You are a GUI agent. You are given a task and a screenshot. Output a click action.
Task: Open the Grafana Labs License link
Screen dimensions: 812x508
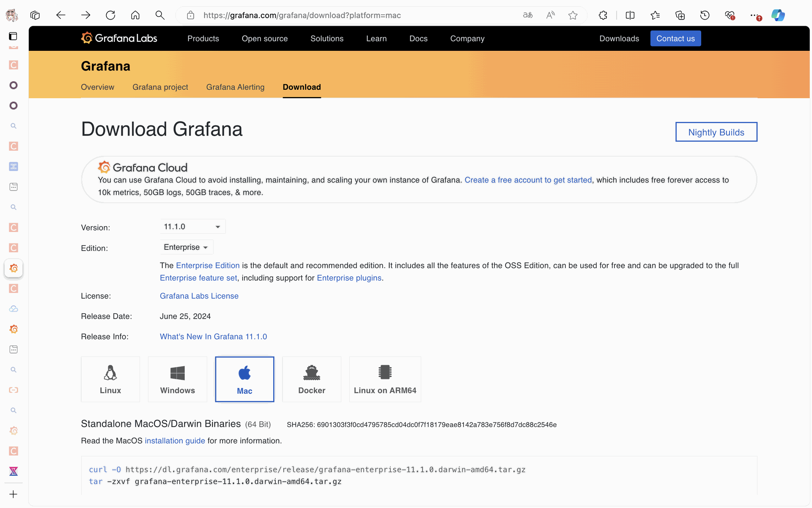click(x=199, y=296)
